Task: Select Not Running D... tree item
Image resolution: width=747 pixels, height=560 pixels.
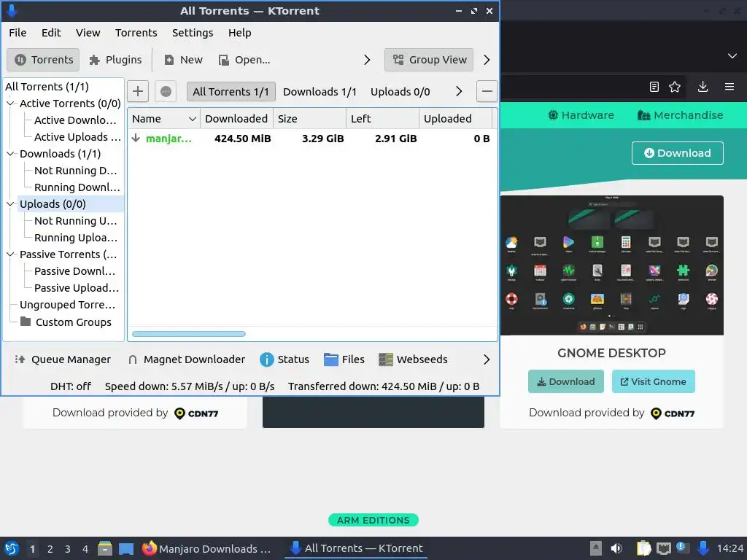Action: [x=76, y=171]
